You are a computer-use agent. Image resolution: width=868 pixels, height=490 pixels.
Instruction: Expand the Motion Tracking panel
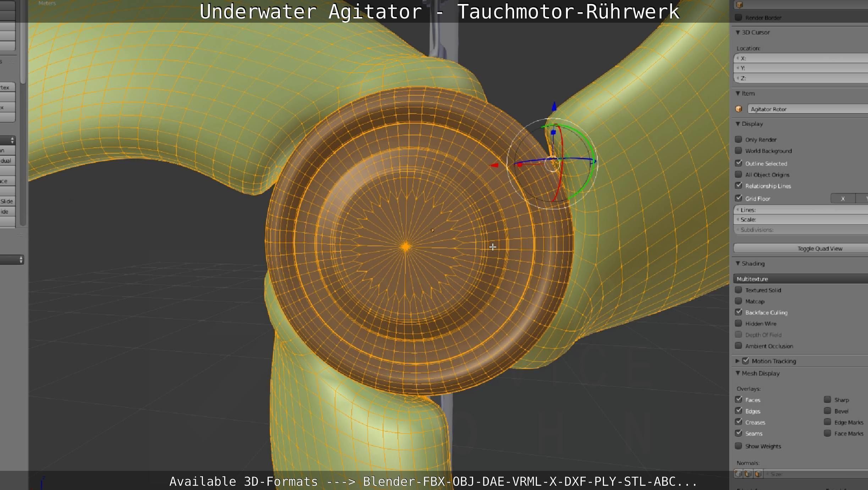[x=738, y=361]
